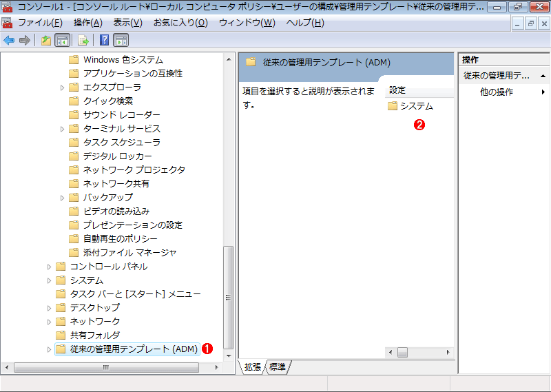
Task: Collapse the 従来の管理用テ... actions section arrow
Action: tap(543, 76)
